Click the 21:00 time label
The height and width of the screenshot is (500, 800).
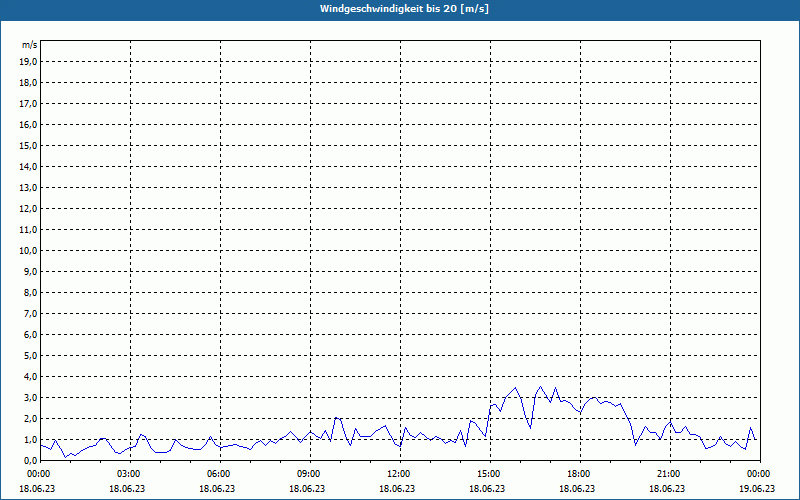[x=670, y=474]
